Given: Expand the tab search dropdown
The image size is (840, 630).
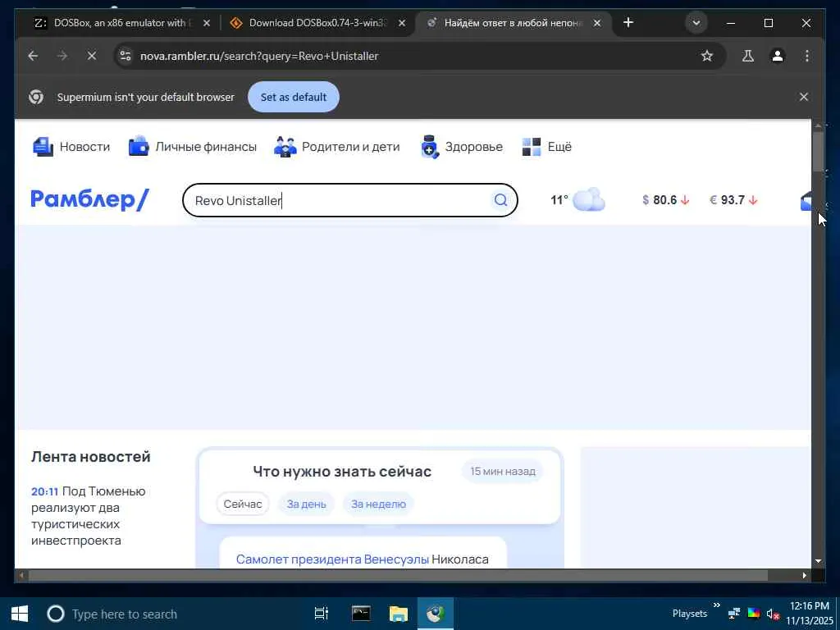Looking at the screenshot, I should 696,23.
